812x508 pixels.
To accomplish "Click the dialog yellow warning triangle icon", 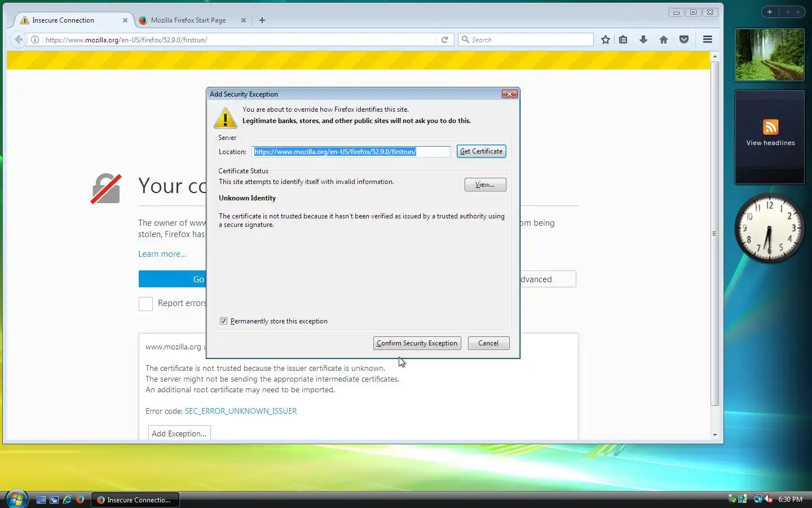I will [x=226, y=117].
